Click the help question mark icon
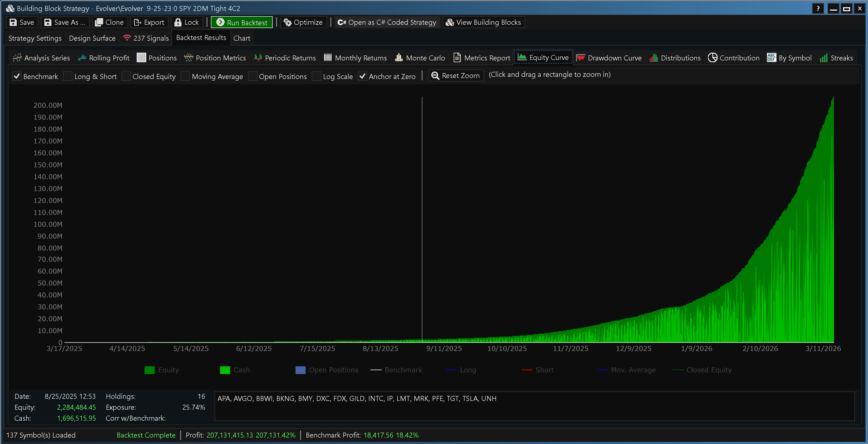The height and width of the screenshot is (444, 868). tap(818, 8)
